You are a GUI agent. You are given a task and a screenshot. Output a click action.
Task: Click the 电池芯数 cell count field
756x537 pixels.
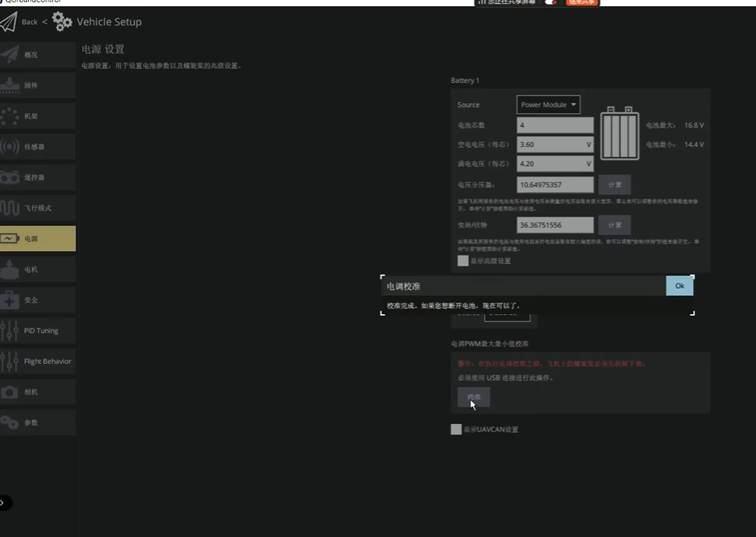(x=555, y=125)
